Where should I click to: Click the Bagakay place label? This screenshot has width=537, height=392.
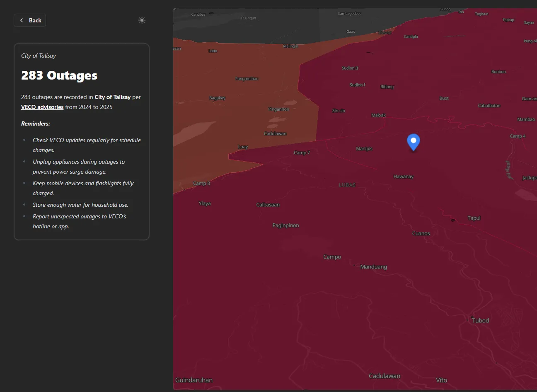click(217, 98)
